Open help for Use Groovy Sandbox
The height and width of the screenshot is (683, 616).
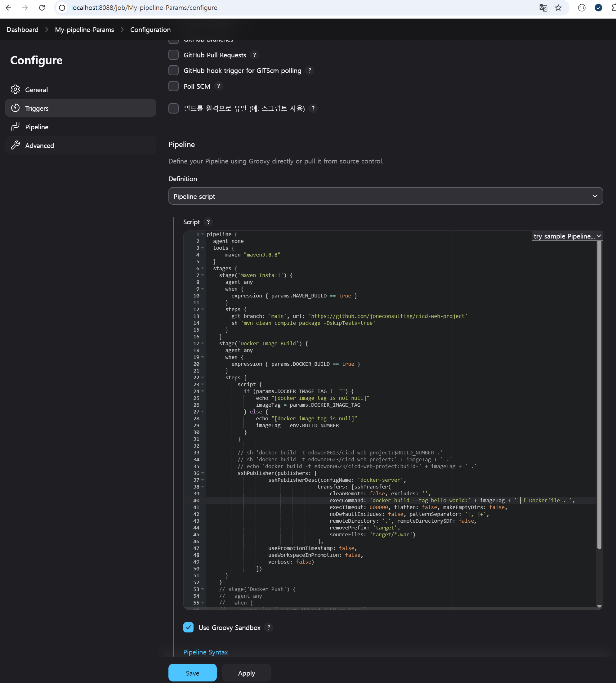(x=269, y=627)
